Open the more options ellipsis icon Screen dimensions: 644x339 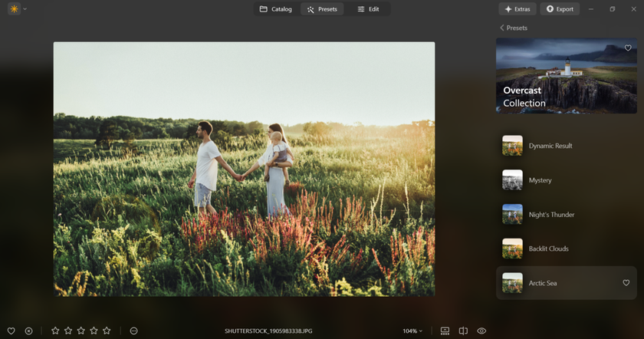134,331
